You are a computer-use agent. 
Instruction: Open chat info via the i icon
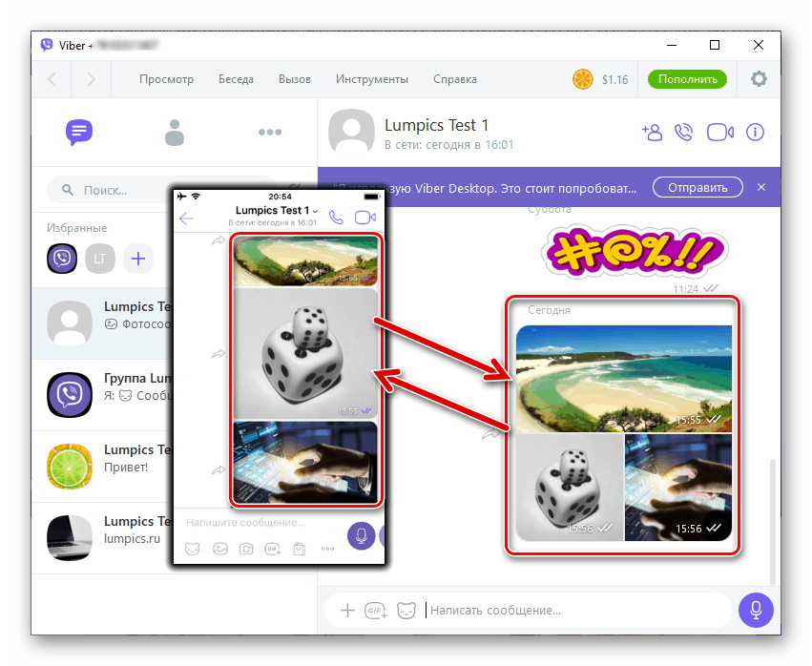[x=755, y=132]
